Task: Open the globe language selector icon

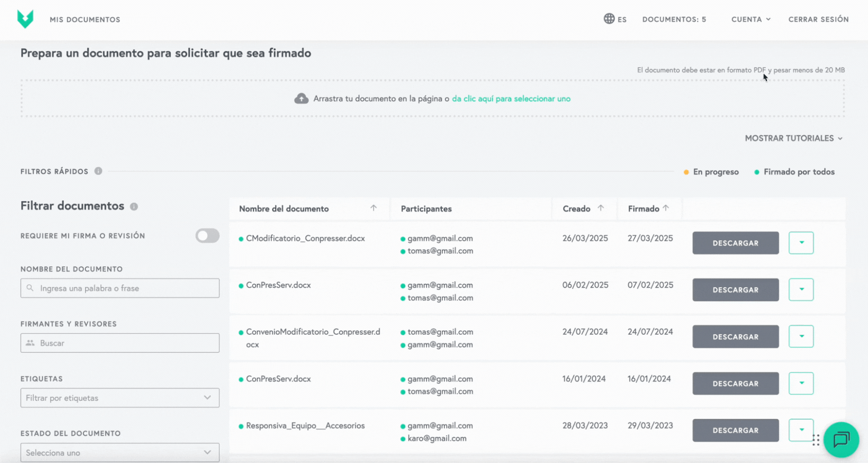Action: [x=609, y=19]
